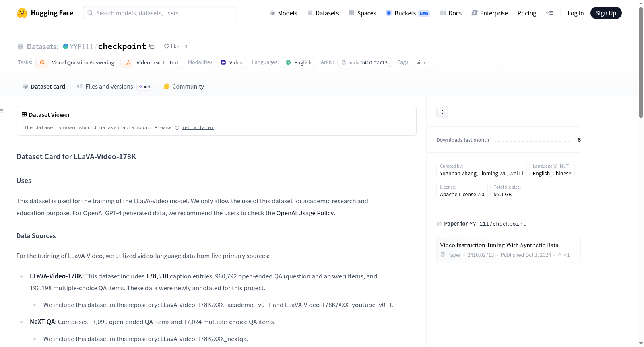This screenshot has height=347, width=644.
Task: Click the Log In link
Action: pos(576,13)
